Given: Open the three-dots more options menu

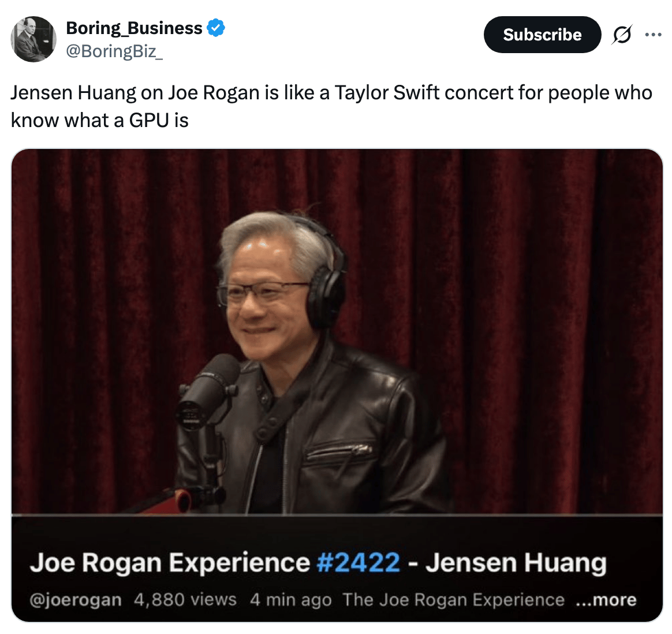Looking at the screenshot, I should (x=653, y=35).
